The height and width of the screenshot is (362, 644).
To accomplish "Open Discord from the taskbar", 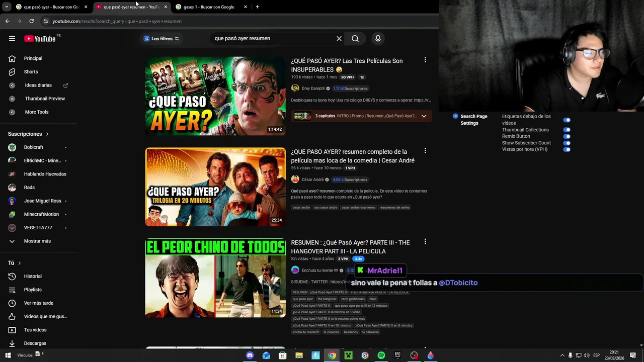I will tap(250, 355).
